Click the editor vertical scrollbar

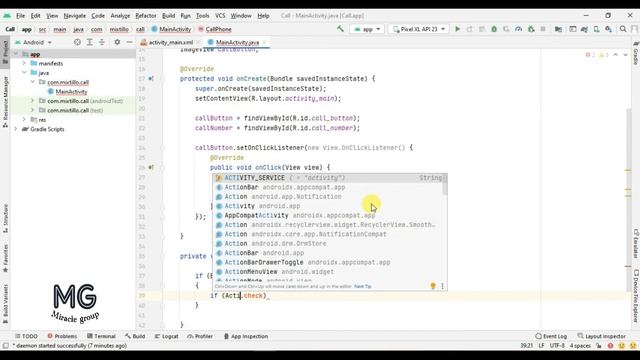pos(629,200)
